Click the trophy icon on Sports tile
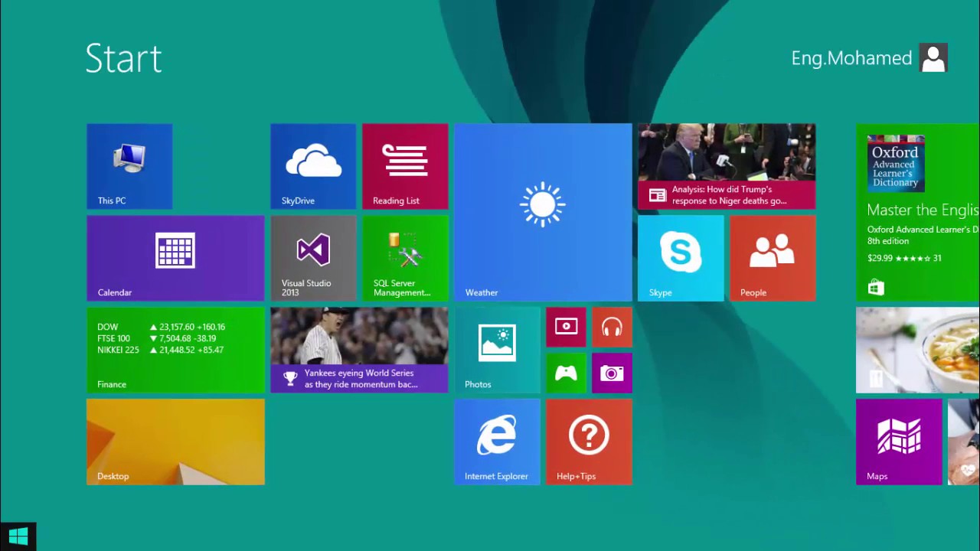980x551 pixels. point(290,377)
